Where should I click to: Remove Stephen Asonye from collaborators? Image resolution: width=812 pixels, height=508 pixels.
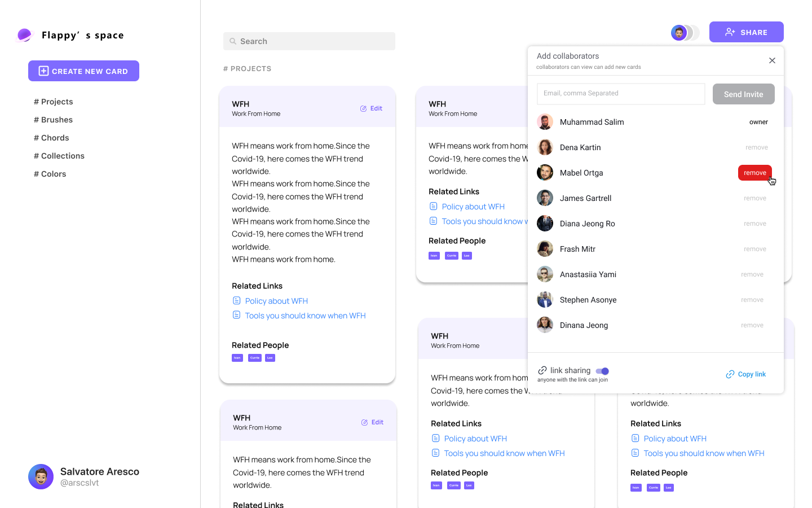click(x=752, y=300)
